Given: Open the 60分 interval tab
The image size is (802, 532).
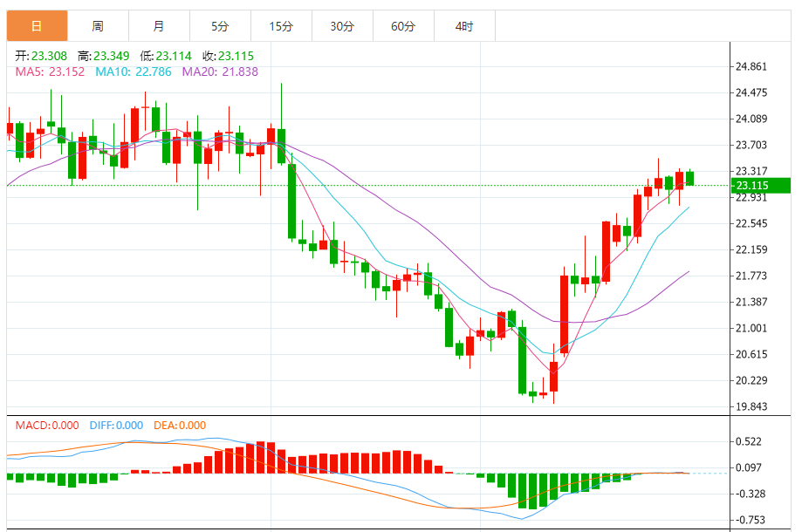Looking at the screenshot, I should click(x=403, y=26).
